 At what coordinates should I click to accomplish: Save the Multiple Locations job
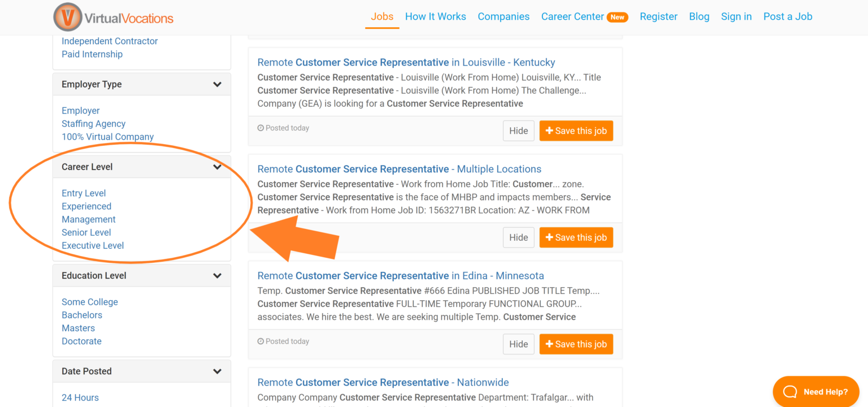(x=576, y=237)
